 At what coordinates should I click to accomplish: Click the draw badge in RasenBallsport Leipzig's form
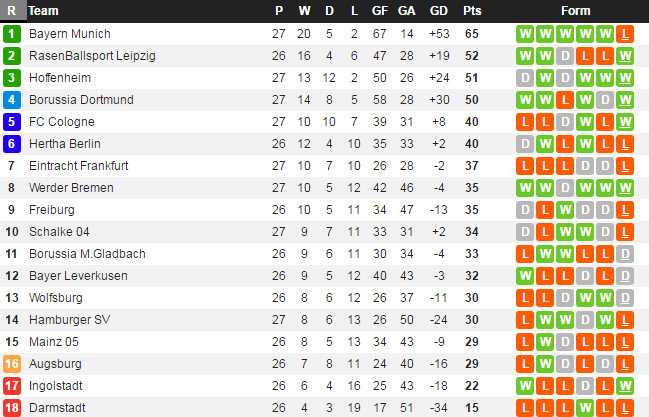coord(565,55)
